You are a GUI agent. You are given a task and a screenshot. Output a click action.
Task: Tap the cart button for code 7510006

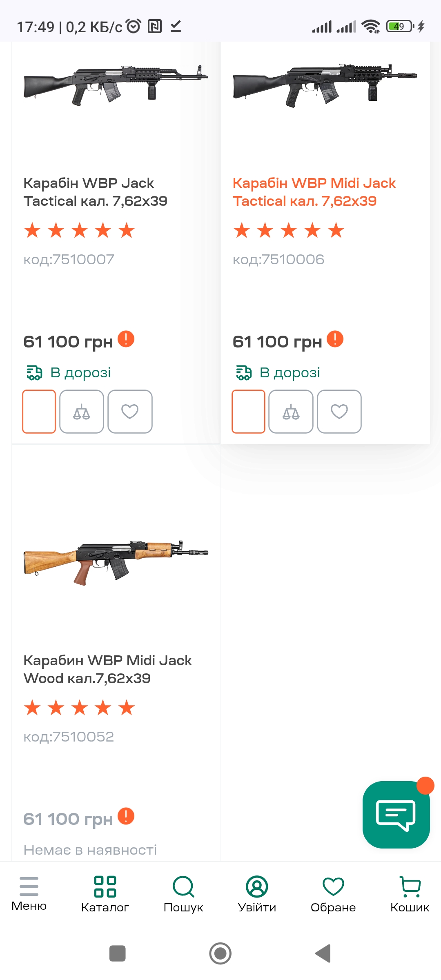pyautogui.click(x=248, y=412)
